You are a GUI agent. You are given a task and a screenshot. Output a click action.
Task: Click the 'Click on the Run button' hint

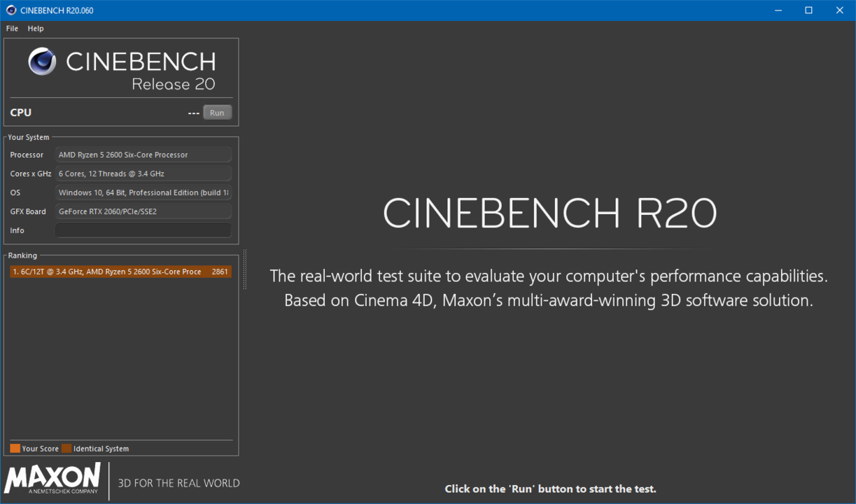(x=550, y=489)
